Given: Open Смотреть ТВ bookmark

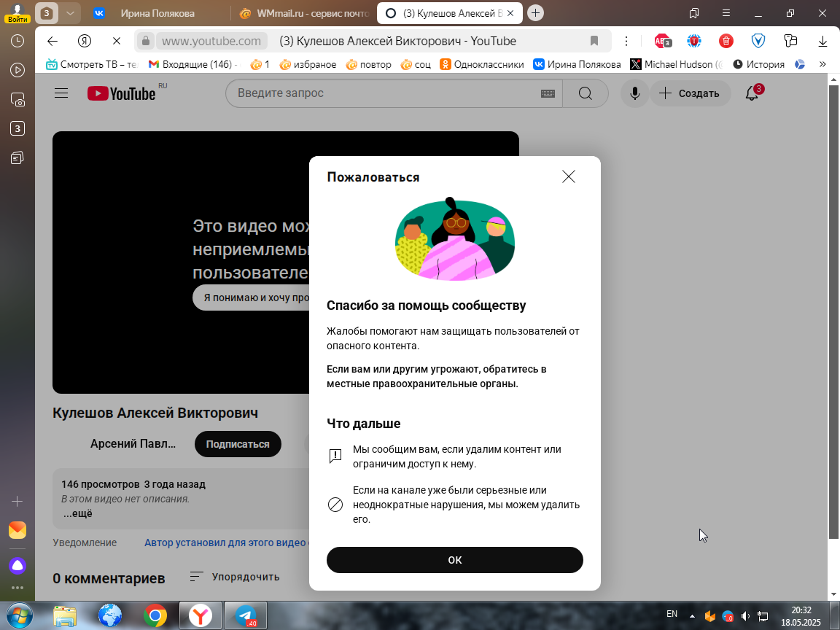Looking at the screenshot, I should pyautogui.click(x=92, y=64).
